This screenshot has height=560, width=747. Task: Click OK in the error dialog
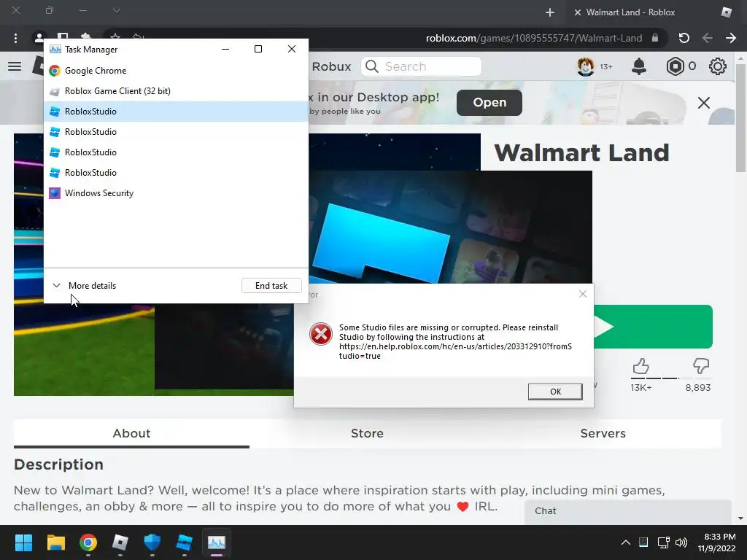pos(555,392)
